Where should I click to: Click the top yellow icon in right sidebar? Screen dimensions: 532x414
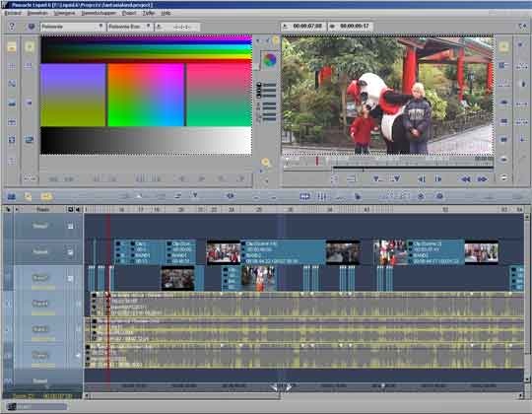click(503, 47)
